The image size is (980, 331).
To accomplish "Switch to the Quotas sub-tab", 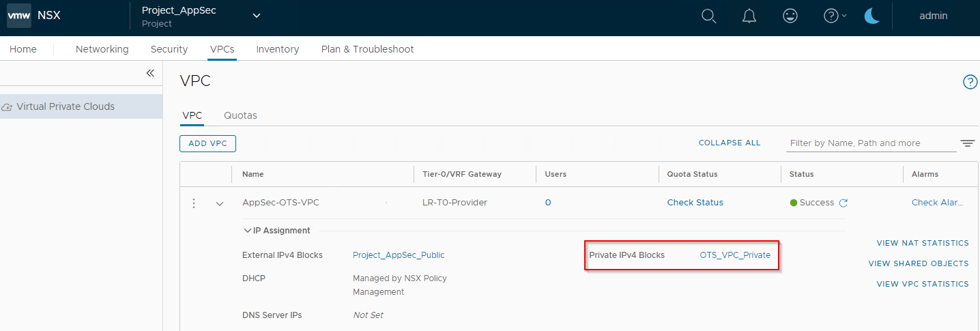I will [240, 115].
